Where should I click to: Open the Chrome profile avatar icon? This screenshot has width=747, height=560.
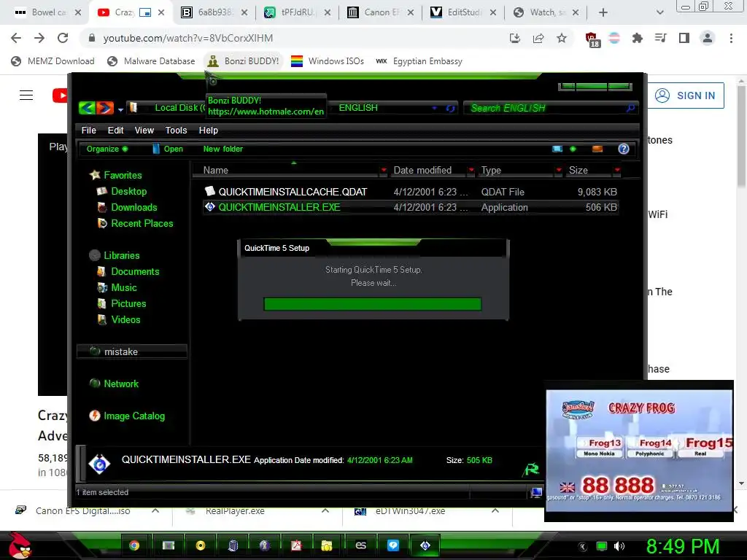click(708, 38)
